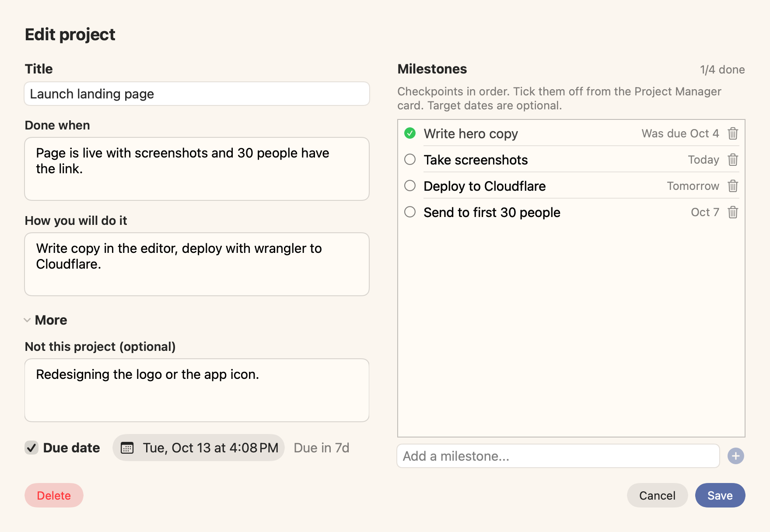Click the Deploy to Cloudflare milestone name
The width and height of the screenshot is (770, 532).
pos(485,186)
